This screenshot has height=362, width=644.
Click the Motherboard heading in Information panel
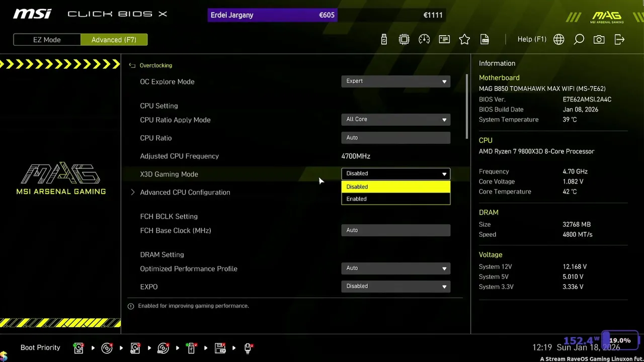(499, 77)
